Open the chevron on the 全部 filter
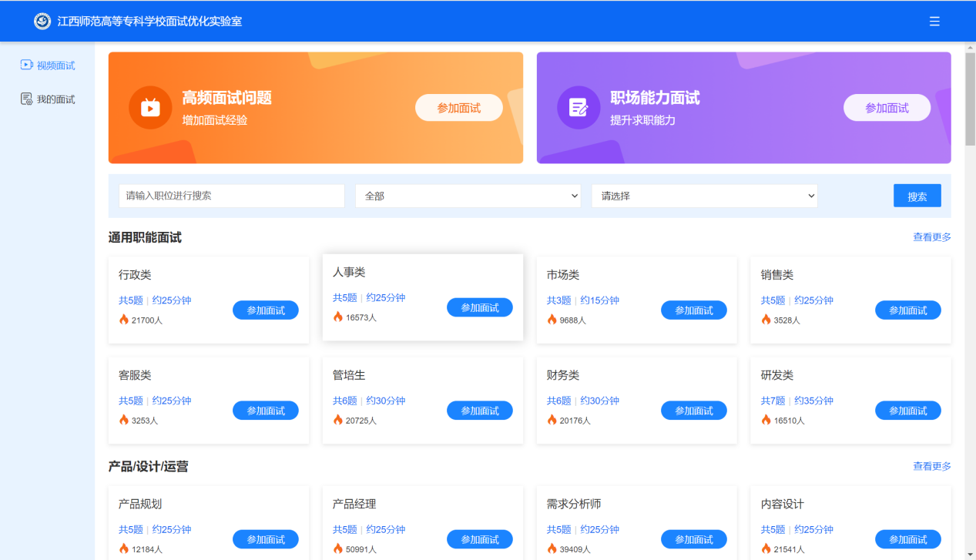 point(575,196)
